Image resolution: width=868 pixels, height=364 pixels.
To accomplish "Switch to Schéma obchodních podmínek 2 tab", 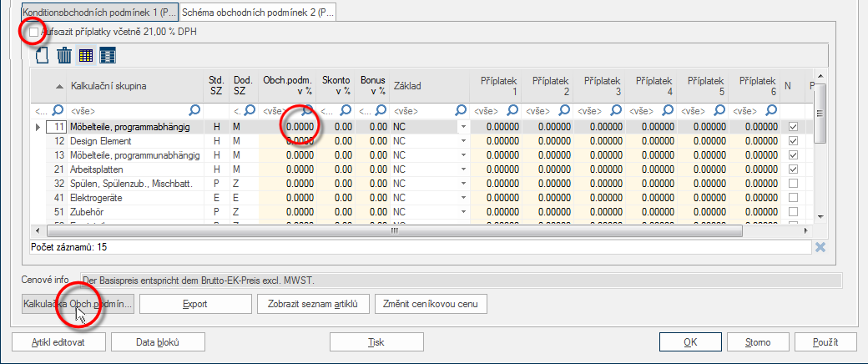I will tap(257, 12).
